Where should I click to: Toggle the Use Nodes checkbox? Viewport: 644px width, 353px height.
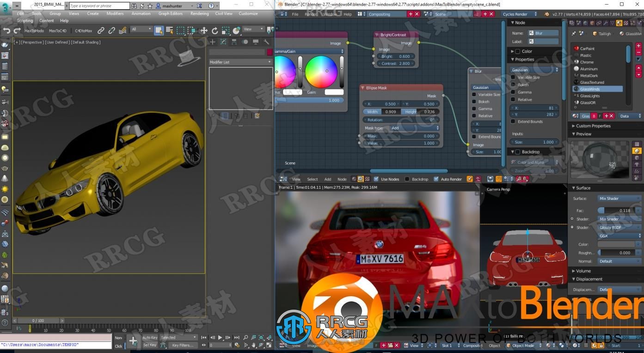[376, 179]
